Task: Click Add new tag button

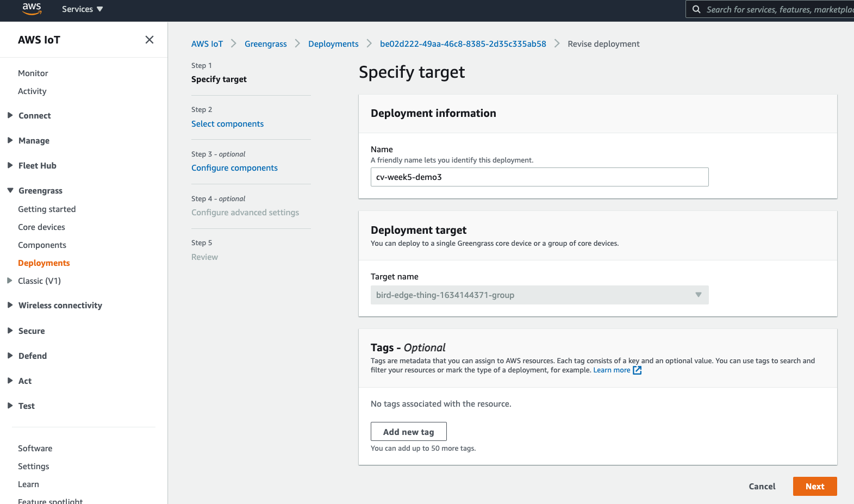Action: pyautogui.click(x=409, y=432)
